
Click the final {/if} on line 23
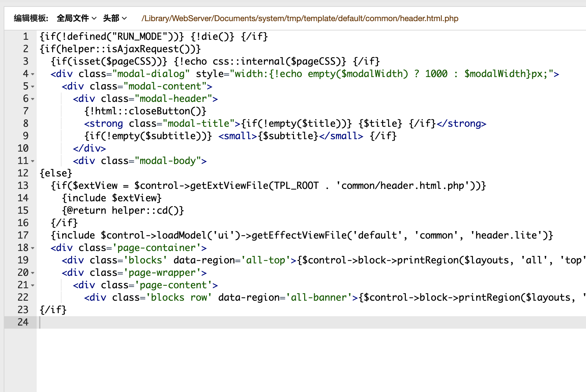[x=53, y=310]
